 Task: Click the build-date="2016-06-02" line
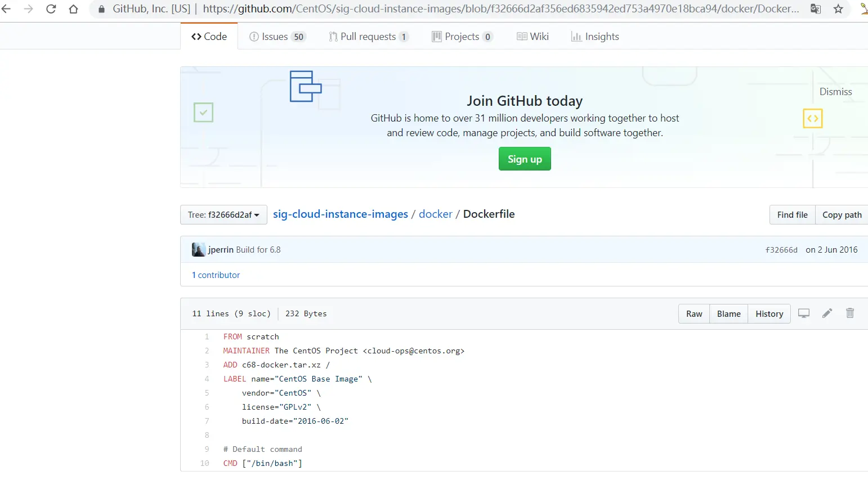(295, 421)
